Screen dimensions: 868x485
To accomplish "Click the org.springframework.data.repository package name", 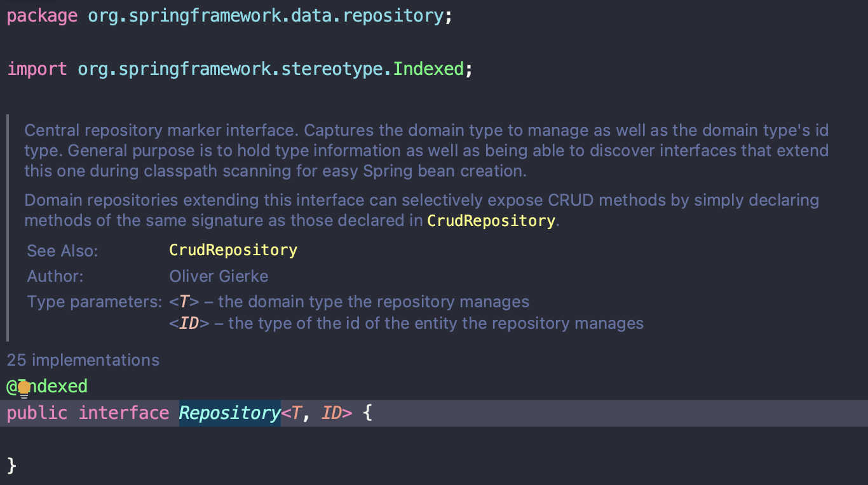I will pyautogui.click(x=265, y=17).
